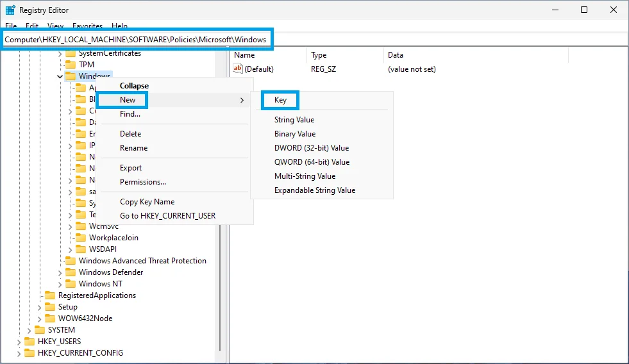Click the TPM folder icon
The image size is (629, 364).
[71, 65]
